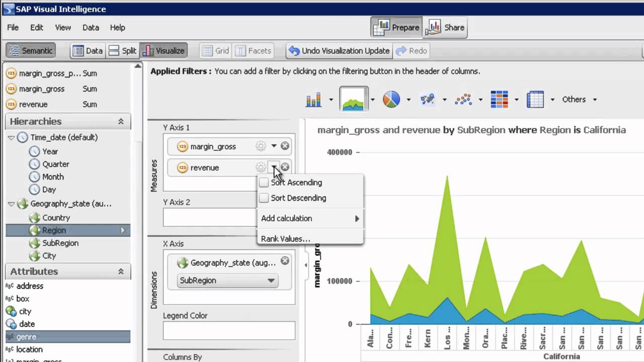Select the pie chart icon

pyautogui.click(x=391, y=100)
